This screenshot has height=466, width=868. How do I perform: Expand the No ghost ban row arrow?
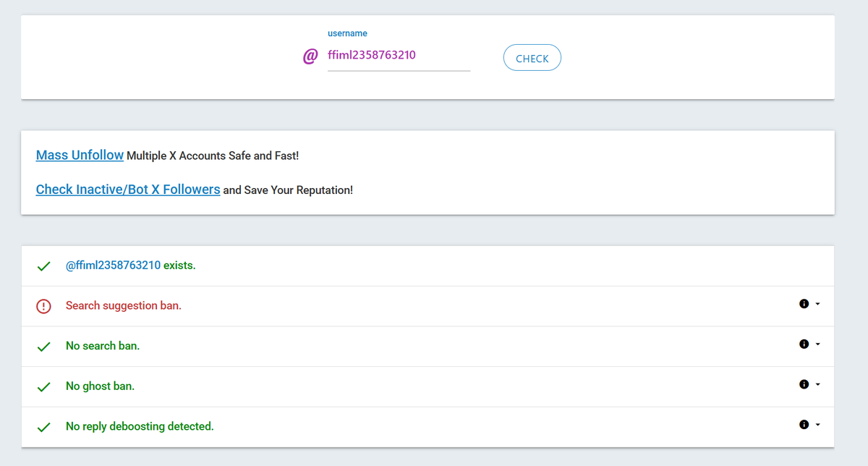817,385
